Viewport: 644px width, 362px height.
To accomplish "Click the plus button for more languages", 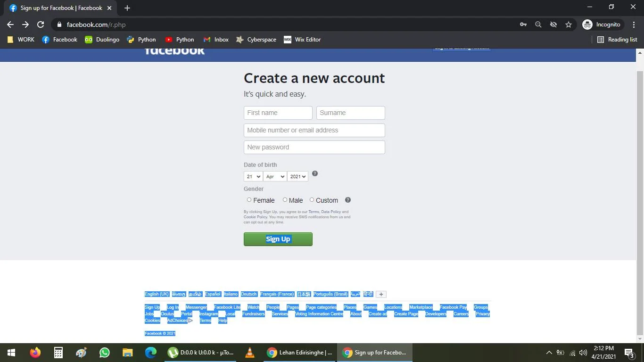I will 381,294.
